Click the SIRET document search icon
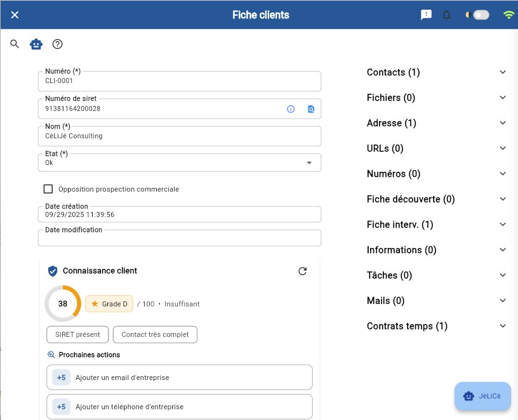 310,108
